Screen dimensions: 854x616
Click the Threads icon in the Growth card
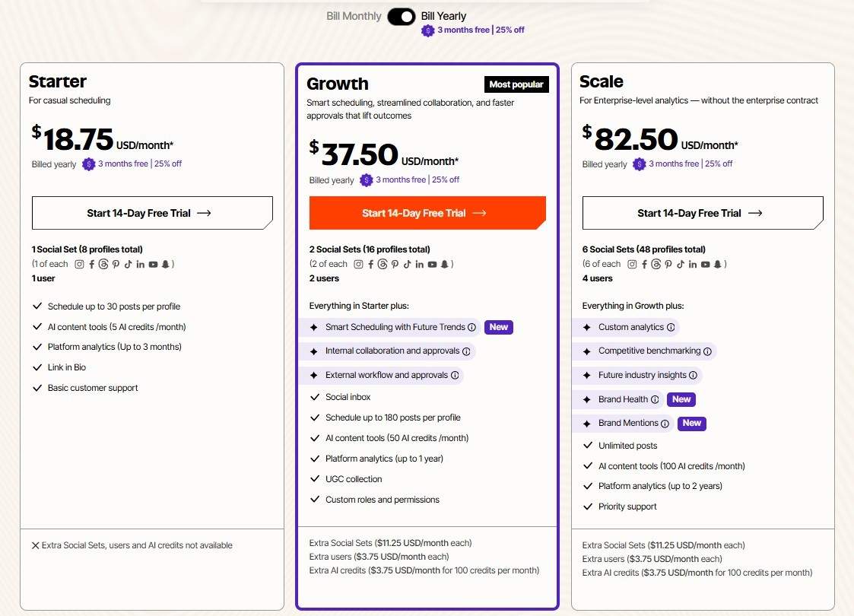(x=383, y=264)
